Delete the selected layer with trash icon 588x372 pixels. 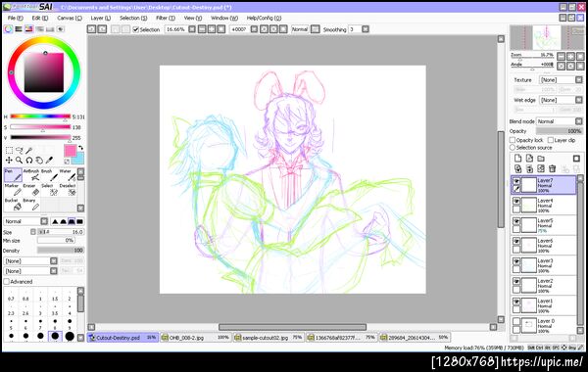(552, 169)
